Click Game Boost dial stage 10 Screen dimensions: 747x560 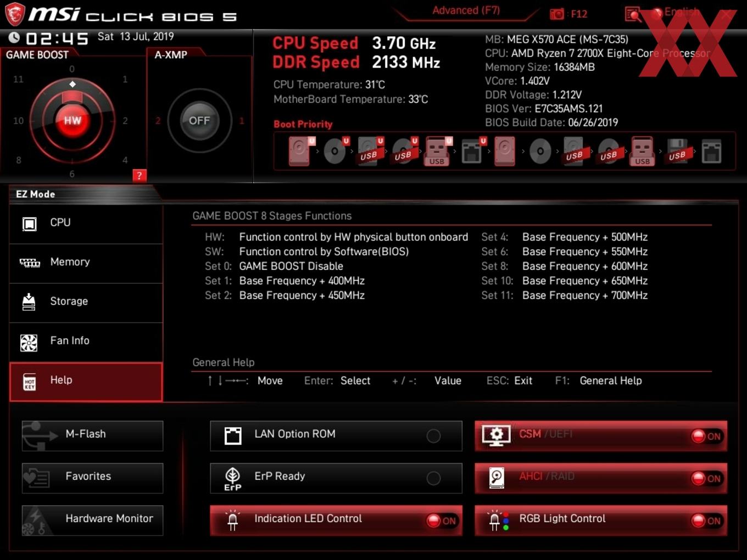(x=19, y=121)
